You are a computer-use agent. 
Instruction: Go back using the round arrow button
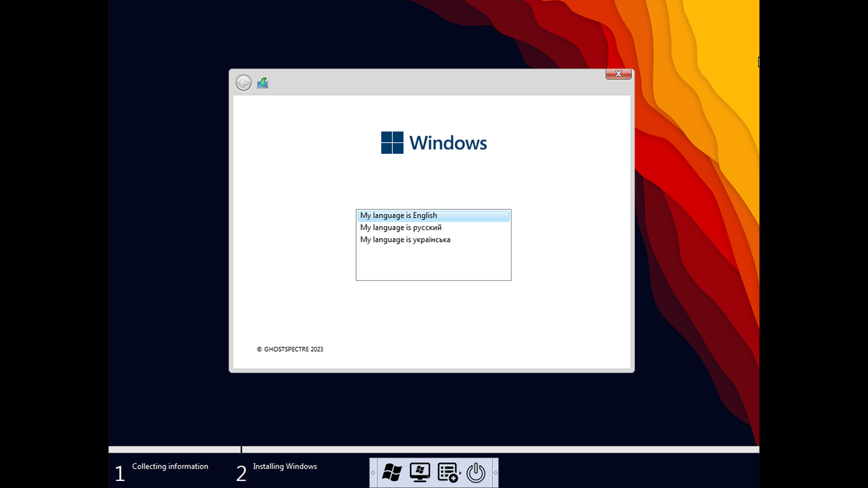point(244,83)
